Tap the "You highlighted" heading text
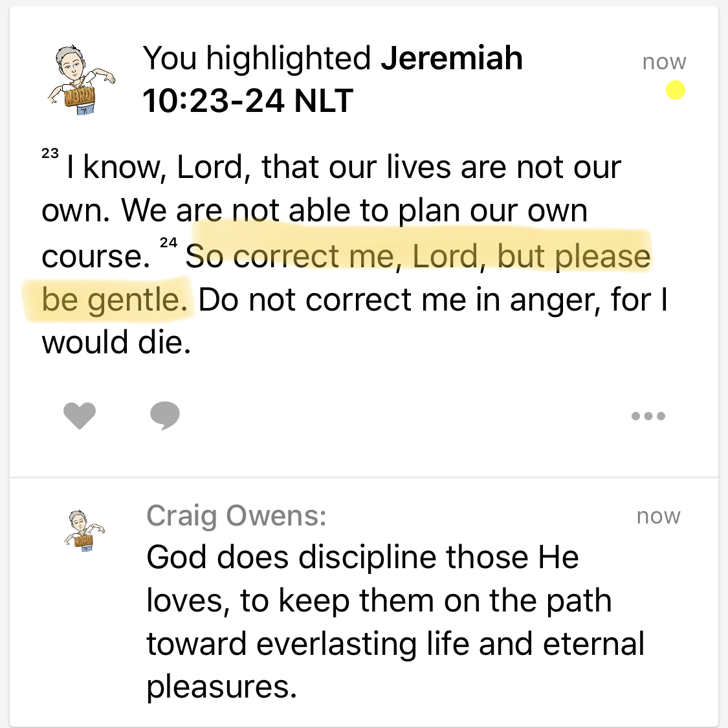728x728 pixels. [x=257, y=58]
